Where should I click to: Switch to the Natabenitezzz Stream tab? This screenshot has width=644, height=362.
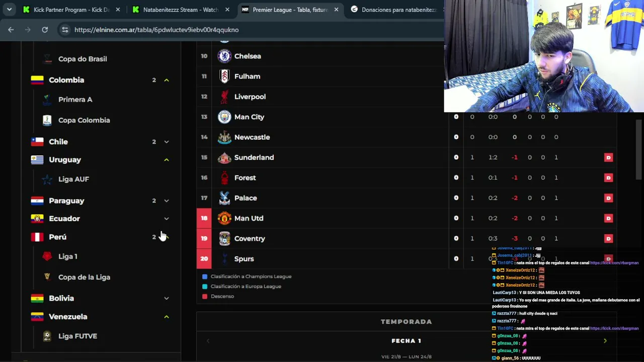point(175,10)
